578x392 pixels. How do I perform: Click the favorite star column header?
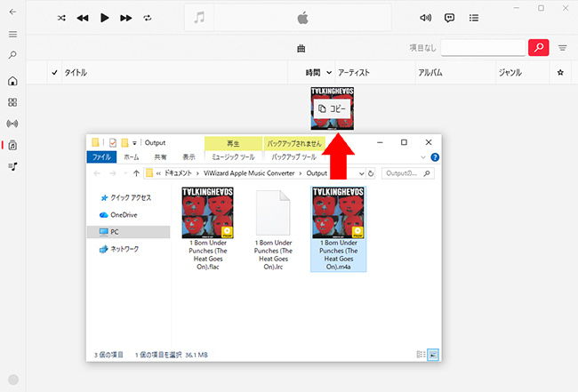tap(560, 73)
